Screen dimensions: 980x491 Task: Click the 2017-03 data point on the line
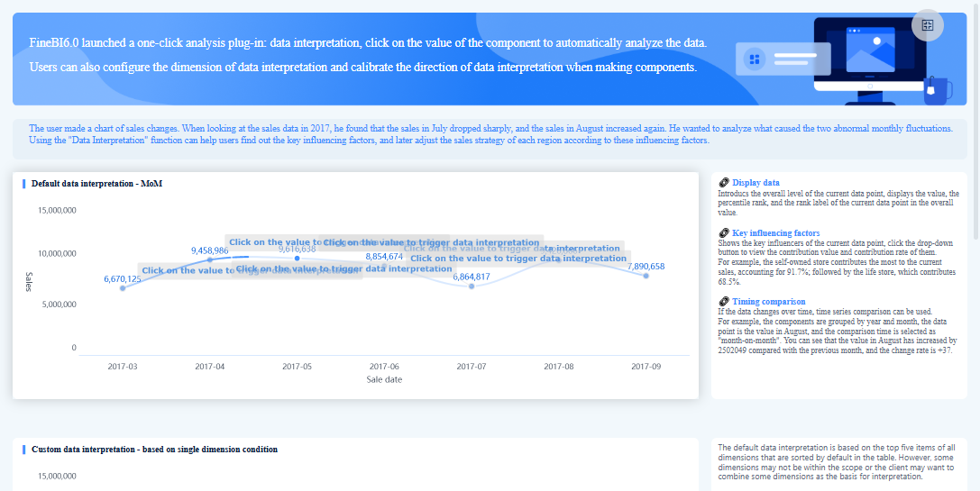tap(123, 288)
